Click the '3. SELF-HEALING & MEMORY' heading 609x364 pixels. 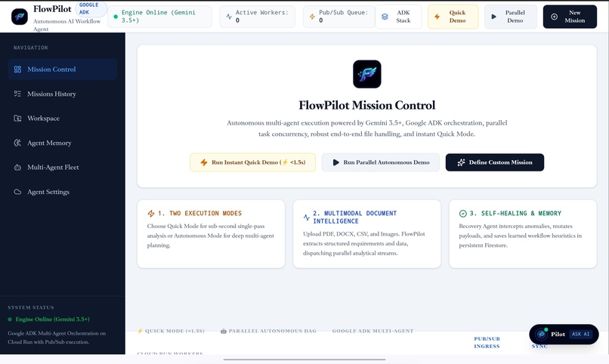515,213
